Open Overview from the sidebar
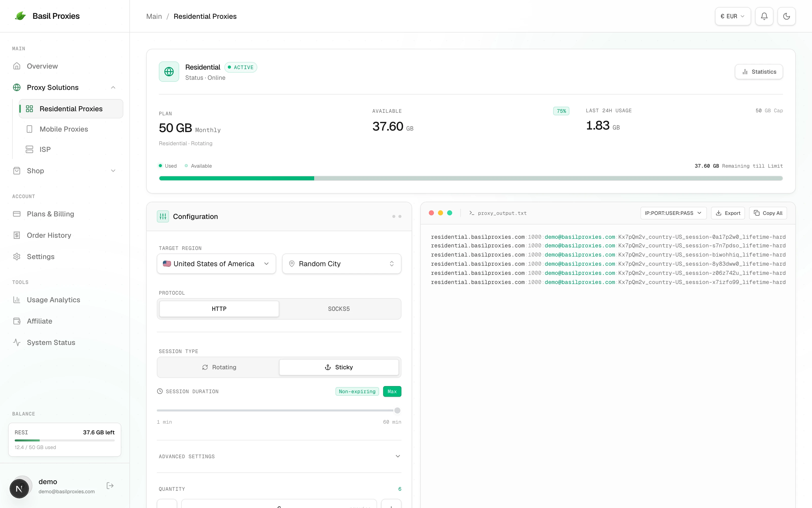This screenshot has width=812, height=508. point(65,66)
